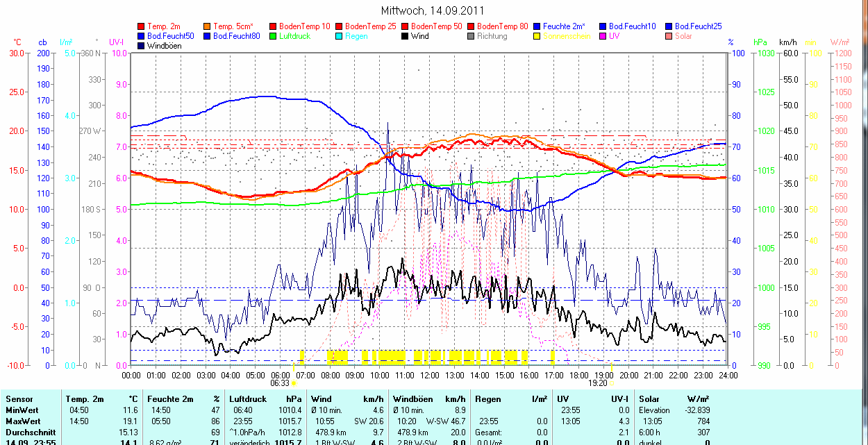
Task: Click the magenta UV legend swatch
Action: pyautogui.click(x=602, y=36)
